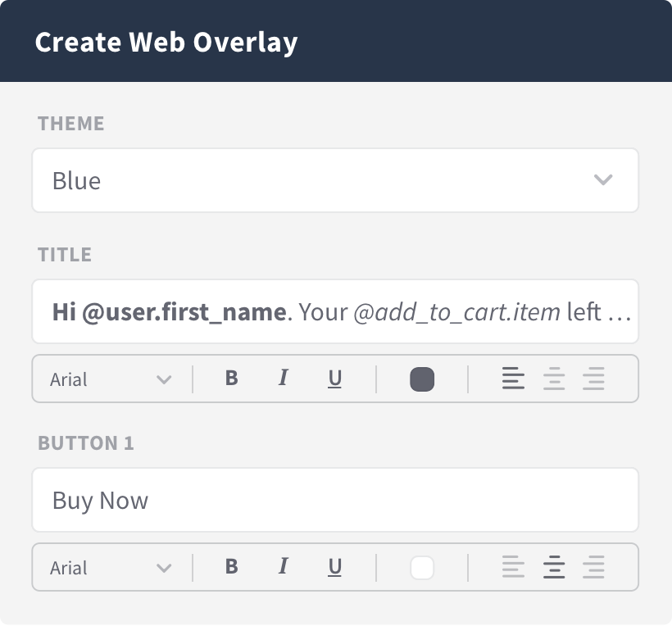
Task: Center-align the Title text
Action: (x=554, y=379)
